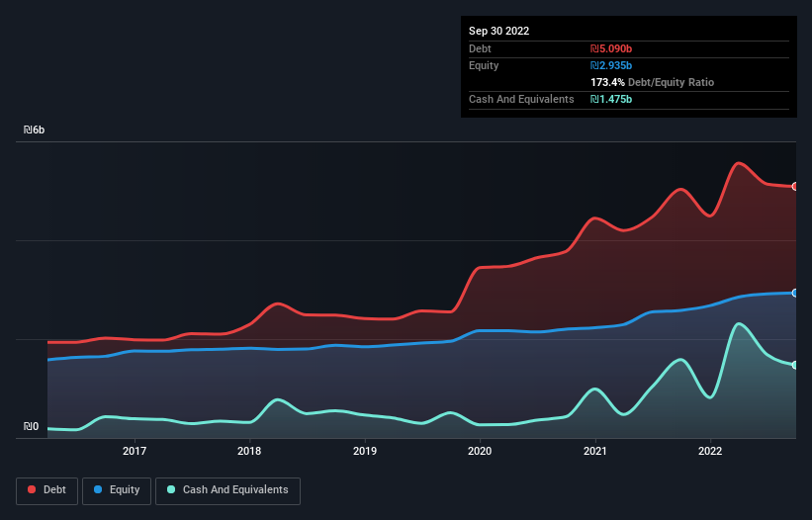Image resolution: width=812 pixels, height=520 pixels.
Task: Click the 2017 x-axis label
Action: click(135, 451)
